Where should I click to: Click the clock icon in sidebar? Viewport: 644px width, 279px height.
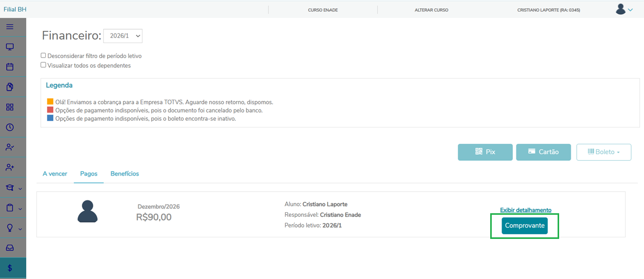click(10, 127)
